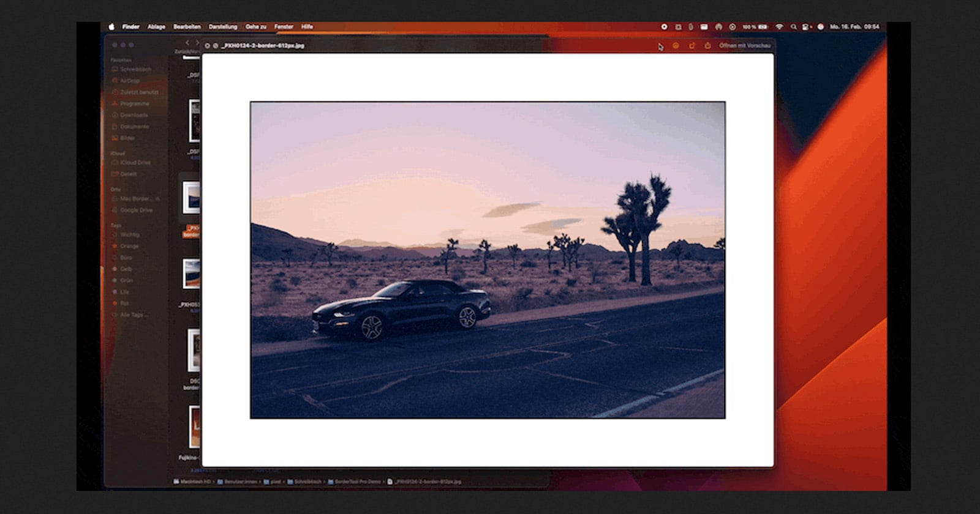Open Spotlight search in menu bar

click(793, 27)
